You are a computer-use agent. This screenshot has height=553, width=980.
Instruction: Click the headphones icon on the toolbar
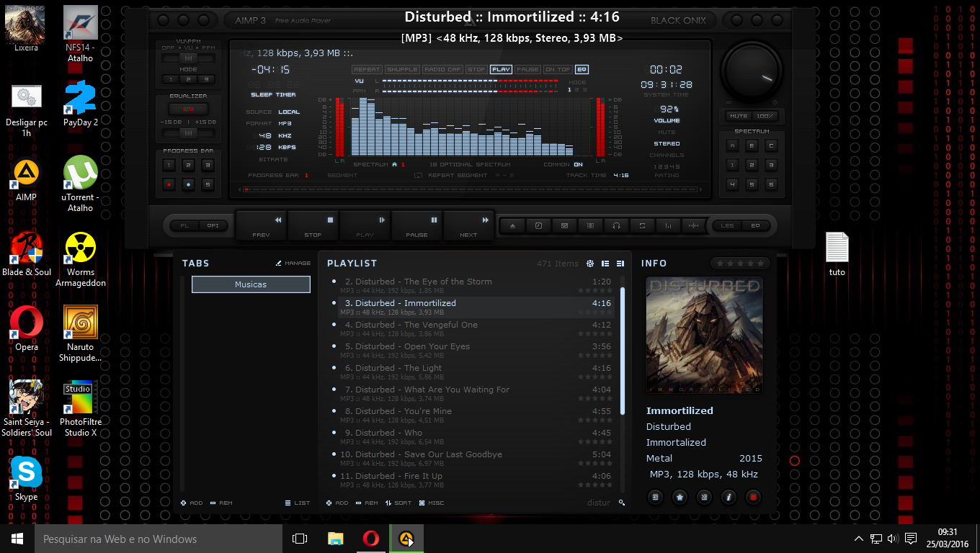(617, 225)
